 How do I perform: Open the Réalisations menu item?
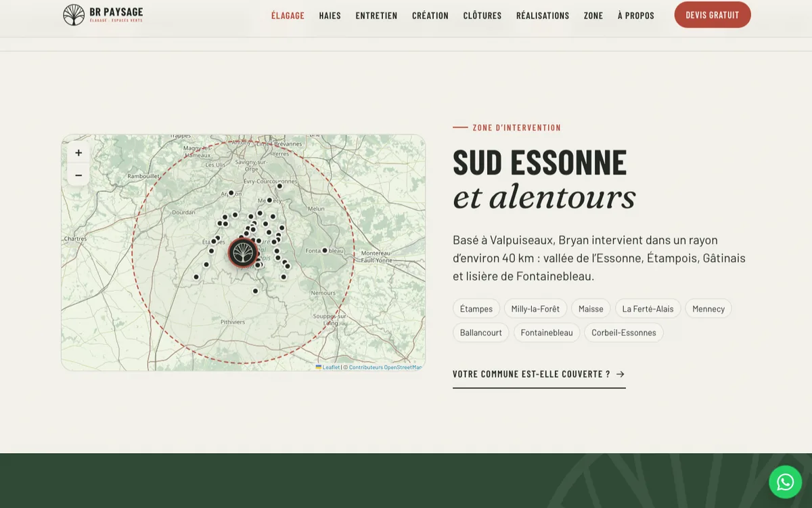pyautogui.click(x=543, y=16)
